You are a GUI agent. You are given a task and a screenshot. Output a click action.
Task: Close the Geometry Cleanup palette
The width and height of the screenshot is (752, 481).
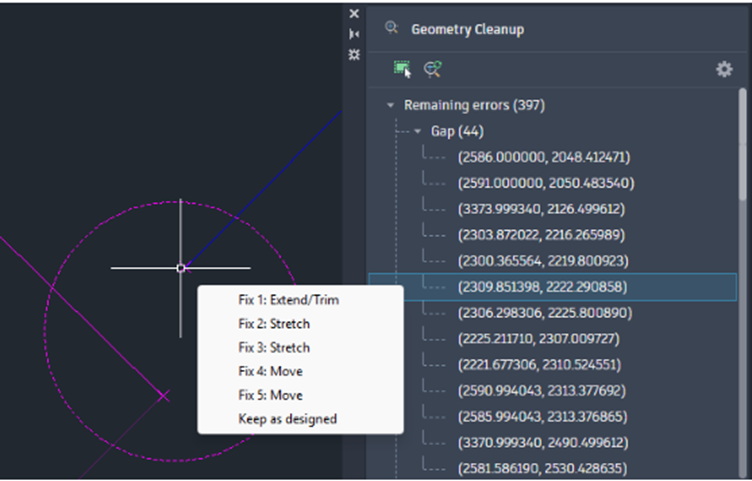click(354, 14)
